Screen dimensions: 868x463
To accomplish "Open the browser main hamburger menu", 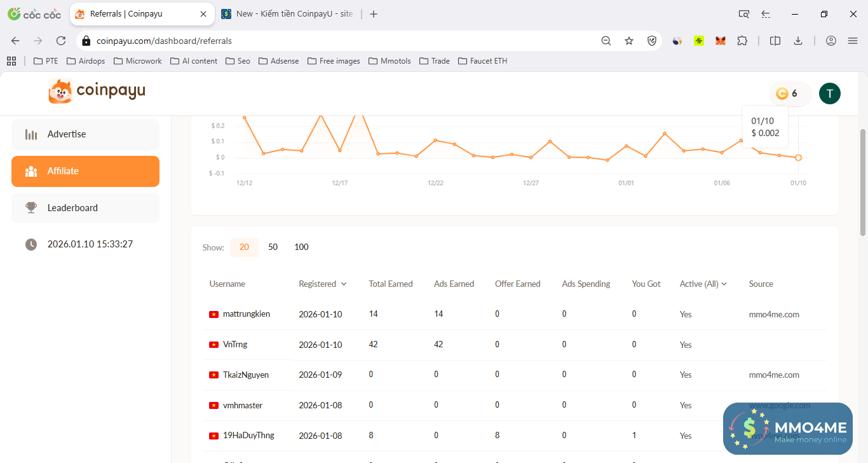I will pyautogui.click(x=853, y=41).
